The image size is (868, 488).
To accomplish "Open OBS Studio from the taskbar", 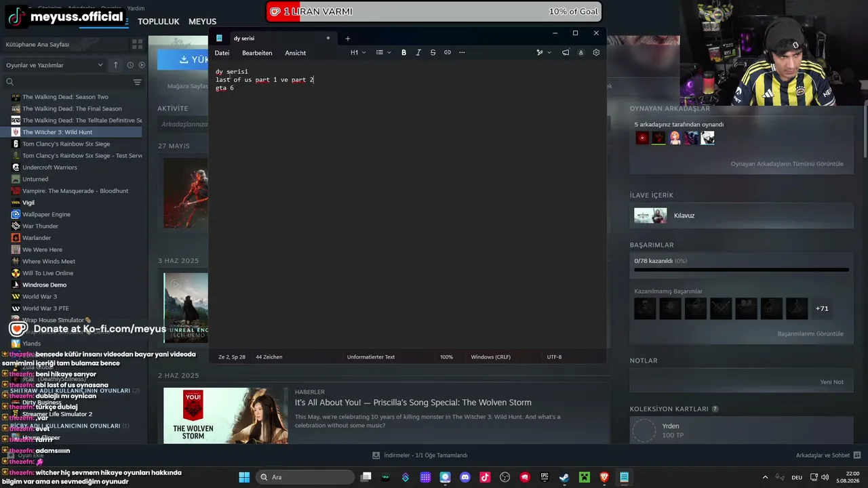I will pyautogui.click(x=505, y=477).
